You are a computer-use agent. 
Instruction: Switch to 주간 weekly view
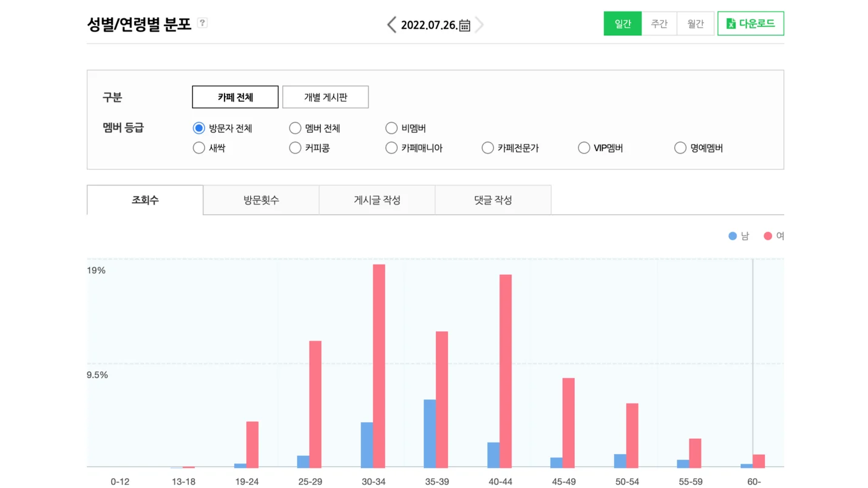click(659, 24)
